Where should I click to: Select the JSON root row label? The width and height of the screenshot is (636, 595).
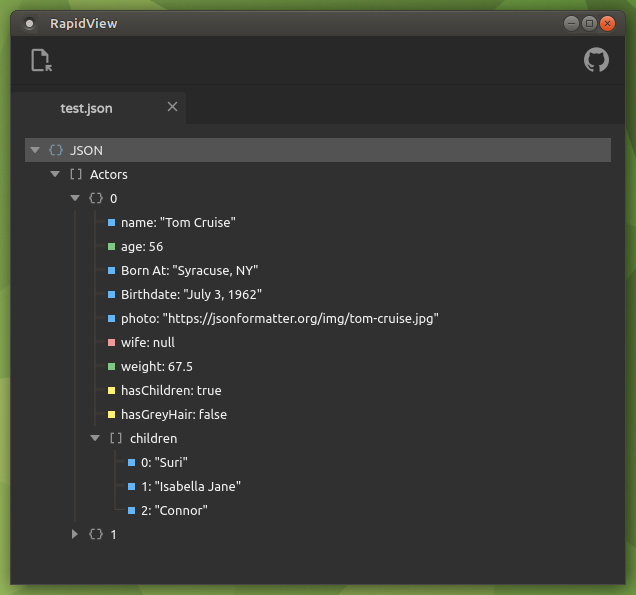86,150
